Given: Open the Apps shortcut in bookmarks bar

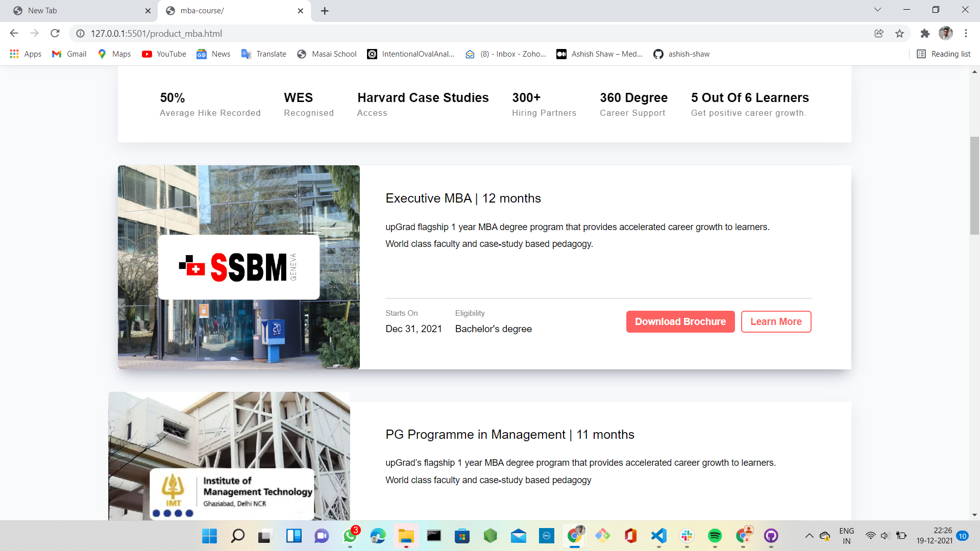Looking at the screenshot, I should coord(26,54).
